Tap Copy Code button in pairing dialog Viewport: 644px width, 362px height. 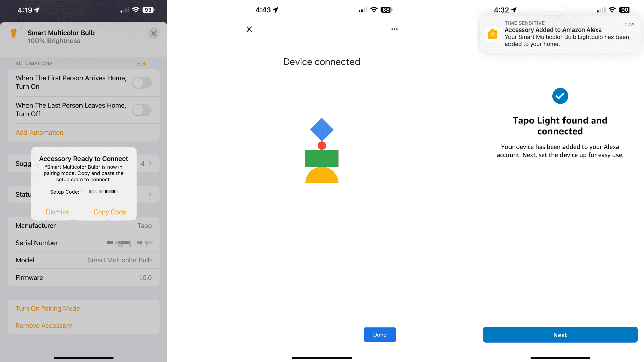110,212
